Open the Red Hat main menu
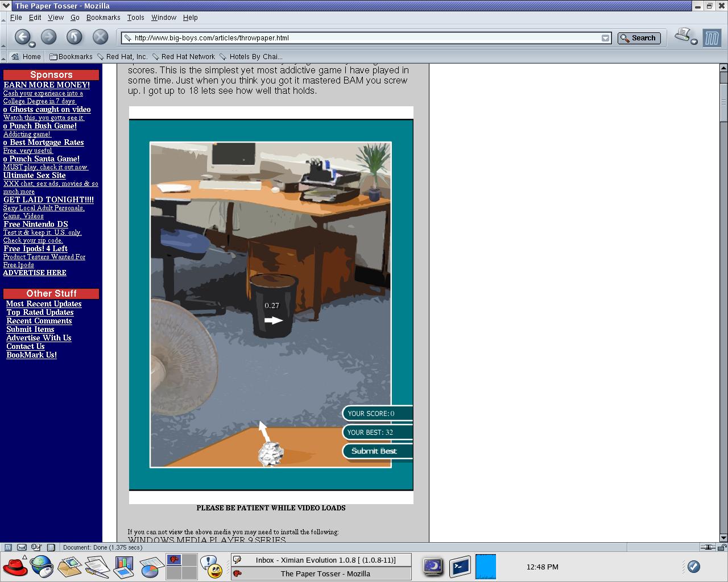This screenshot has width=728, height=582. tap(15, 567)
